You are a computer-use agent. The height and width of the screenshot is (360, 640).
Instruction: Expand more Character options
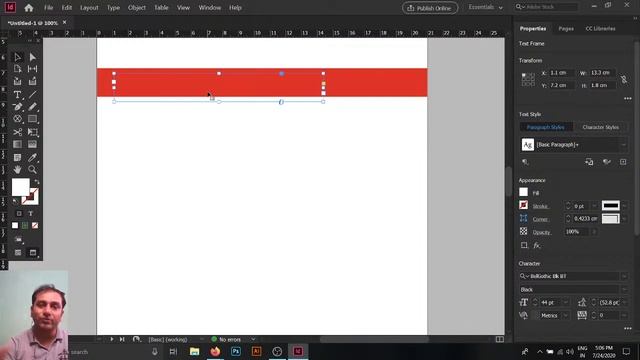(x=628, y=329)
